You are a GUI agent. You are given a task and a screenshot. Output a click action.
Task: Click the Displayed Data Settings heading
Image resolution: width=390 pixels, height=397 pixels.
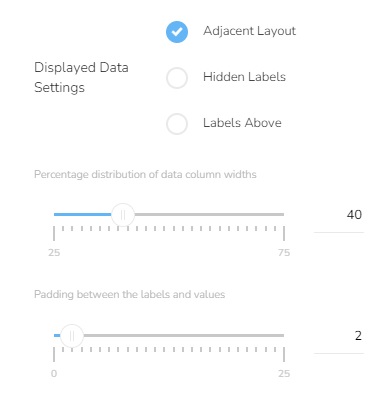pos(81,77)
